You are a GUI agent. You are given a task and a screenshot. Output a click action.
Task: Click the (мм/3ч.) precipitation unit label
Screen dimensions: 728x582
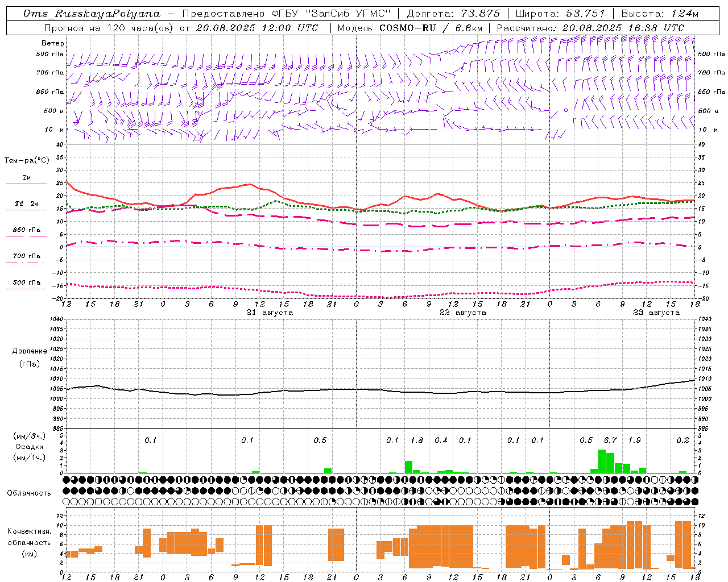click(29, 436)
